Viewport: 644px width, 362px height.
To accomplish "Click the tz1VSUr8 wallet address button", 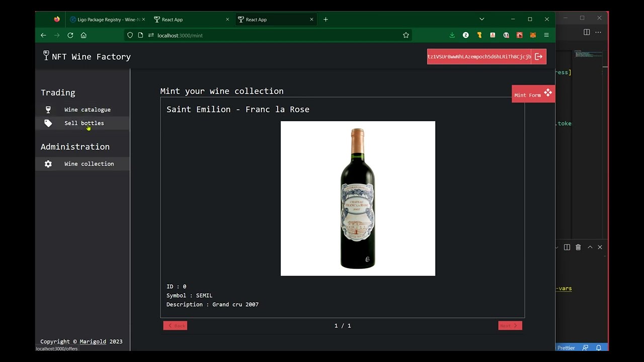I will [479, 56].
